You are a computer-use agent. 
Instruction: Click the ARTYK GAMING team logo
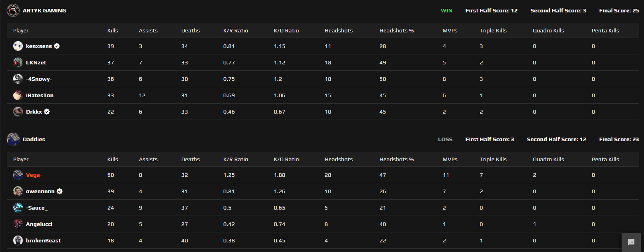tap(13, 10)
